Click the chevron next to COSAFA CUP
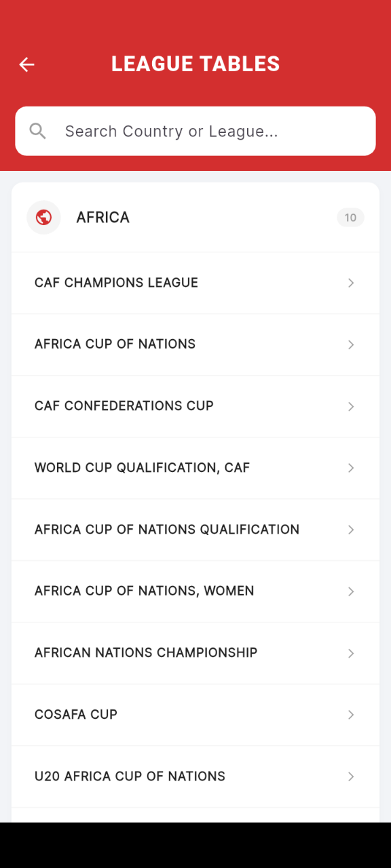 [x=351, y=715]
